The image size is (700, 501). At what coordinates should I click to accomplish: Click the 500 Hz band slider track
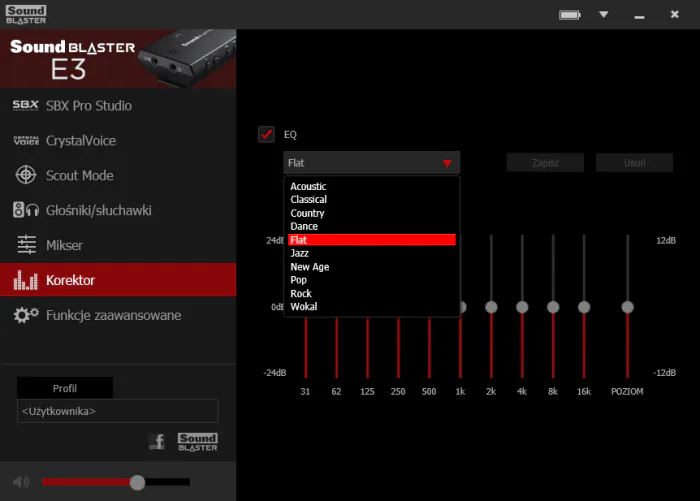pyautogui.click(x=429, y=347)
